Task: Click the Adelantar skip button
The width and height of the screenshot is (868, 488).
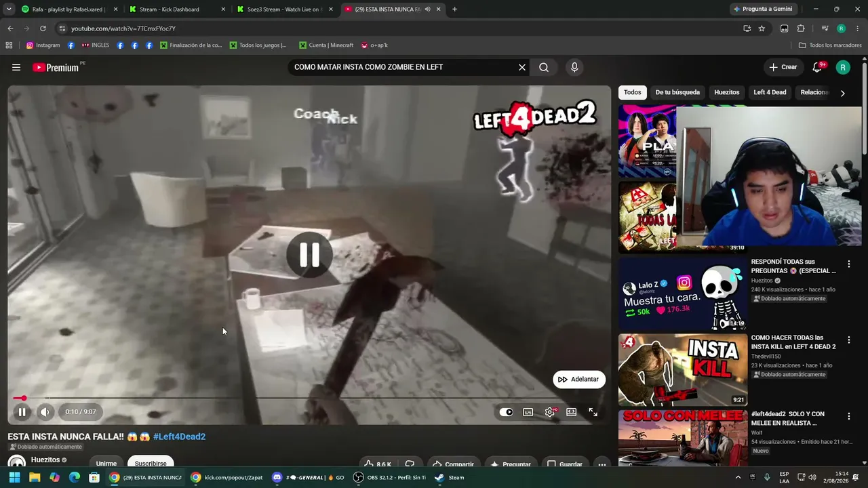Action: click(579, 380)
